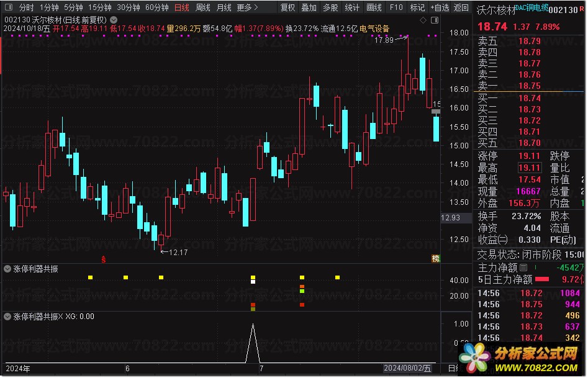Click the 14:56 trade row with volume 496

click(529, 316)
